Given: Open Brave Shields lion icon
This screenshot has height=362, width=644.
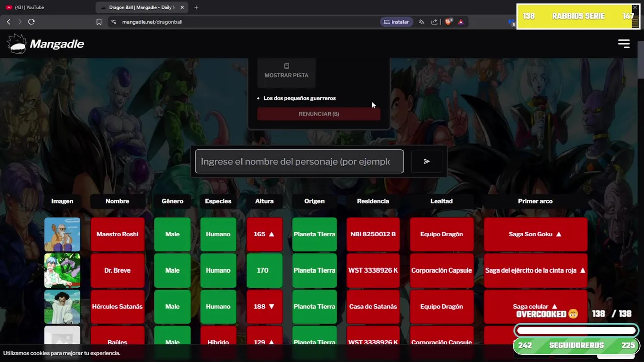Looking at the screenshot, I should pyautogui.click(x=448, y=22).
